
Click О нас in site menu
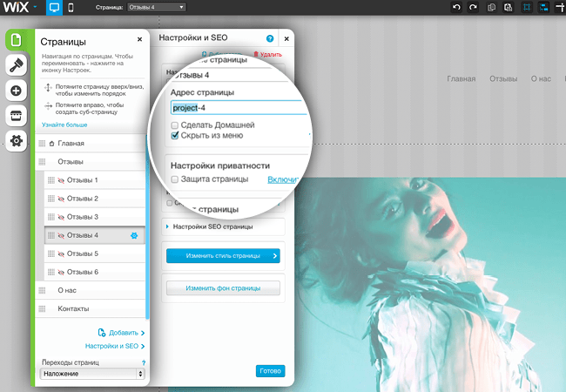click(x=541, y=78)
